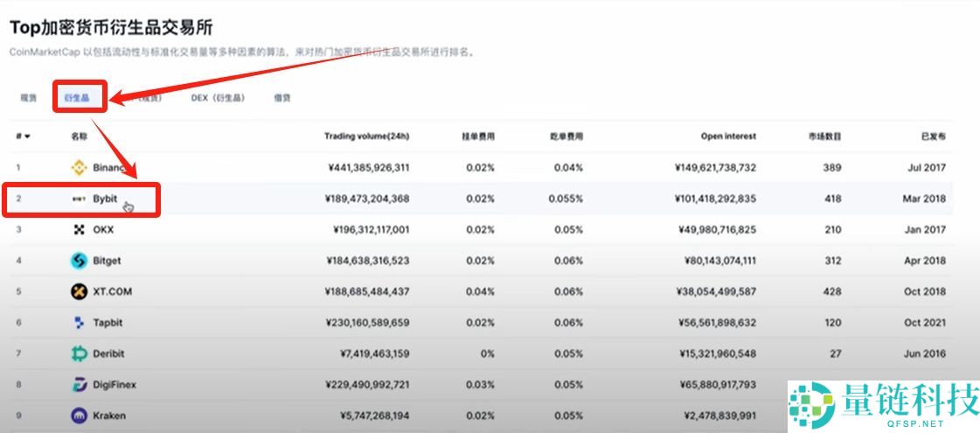
Task: Click the Bitget logo icon
Action: [x=79, y=261]
